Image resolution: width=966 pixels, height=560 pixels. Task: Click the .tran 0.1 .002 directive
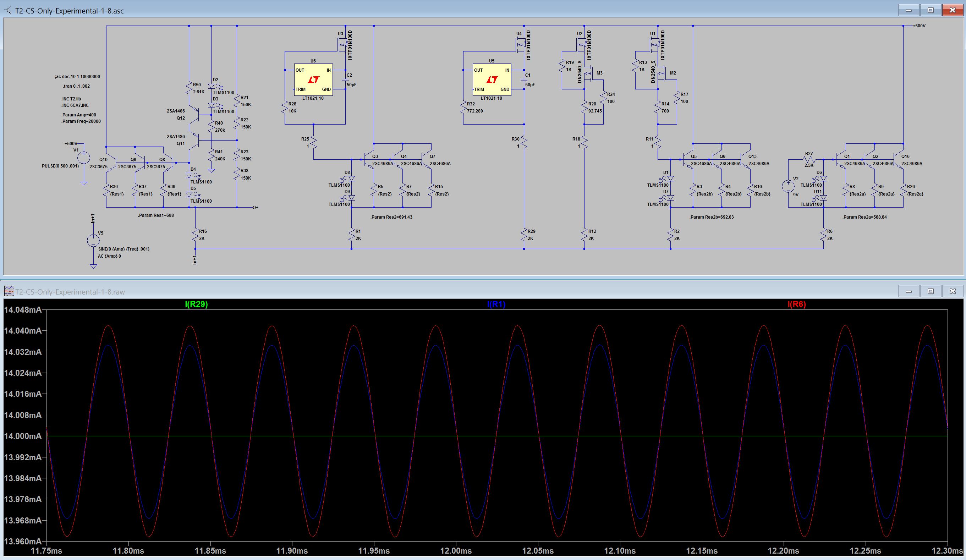click(76, 86)
